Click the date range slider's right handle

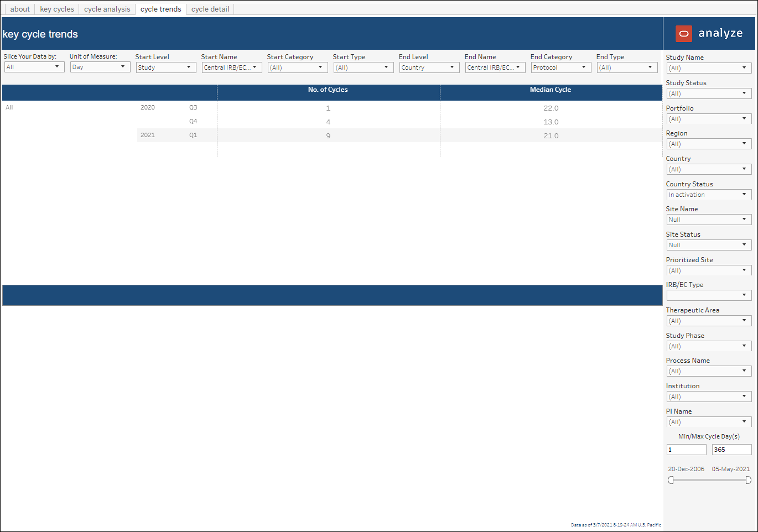tap(748, 480)
